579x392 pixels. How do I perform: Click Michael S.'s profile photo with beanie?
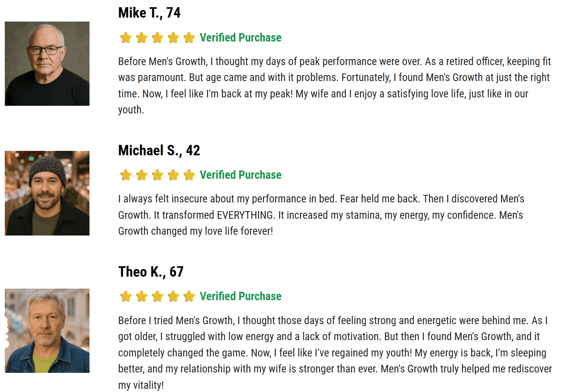[47, 193]
